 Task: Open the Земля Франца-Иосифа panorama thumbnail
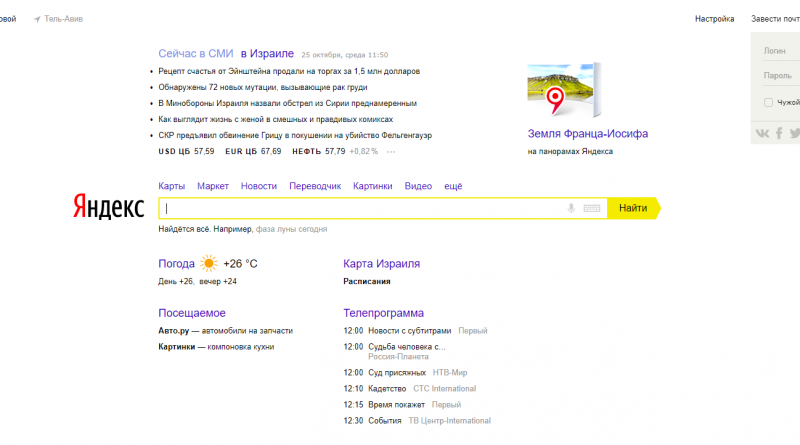coord(564,90)
